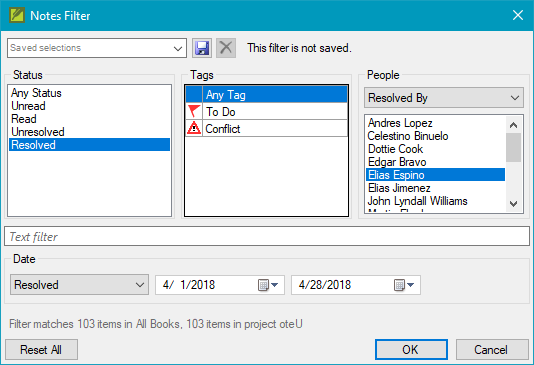Select Unread status
The height and width of the screenshot is (365, 534).
point(89,106)
